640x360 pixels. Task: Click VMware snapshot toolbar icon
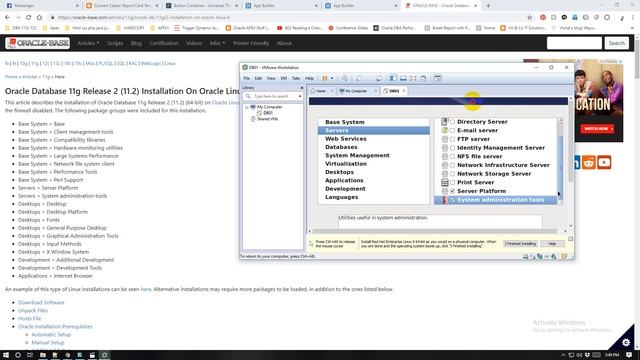pyautogui.click(x=359, y=78)
